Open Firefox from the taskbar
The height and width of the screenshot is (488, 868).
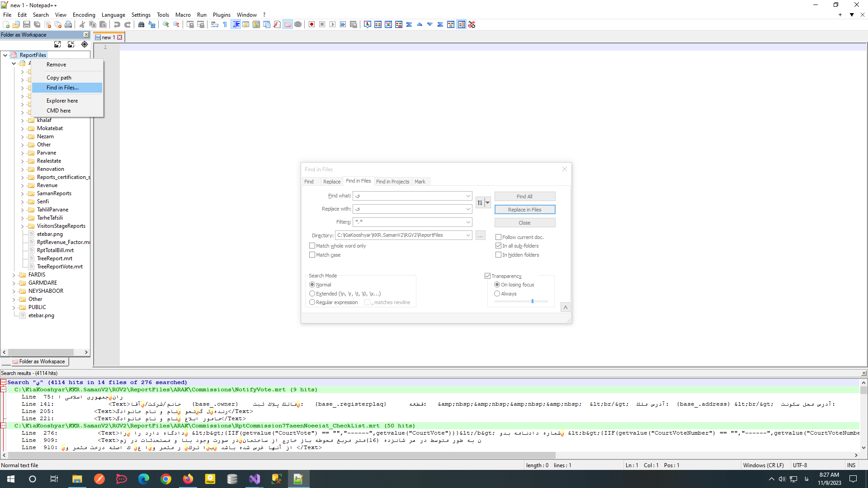tap(188, 479)
